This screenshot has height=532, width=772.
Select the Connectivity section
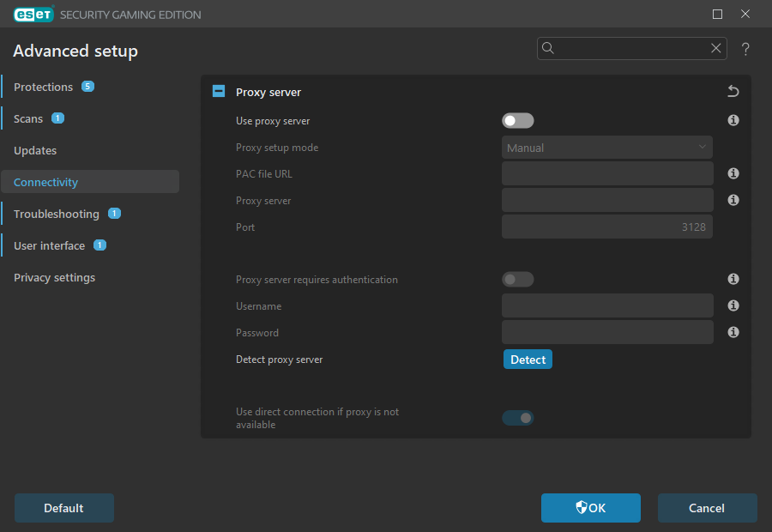click(x=90, y=182)
